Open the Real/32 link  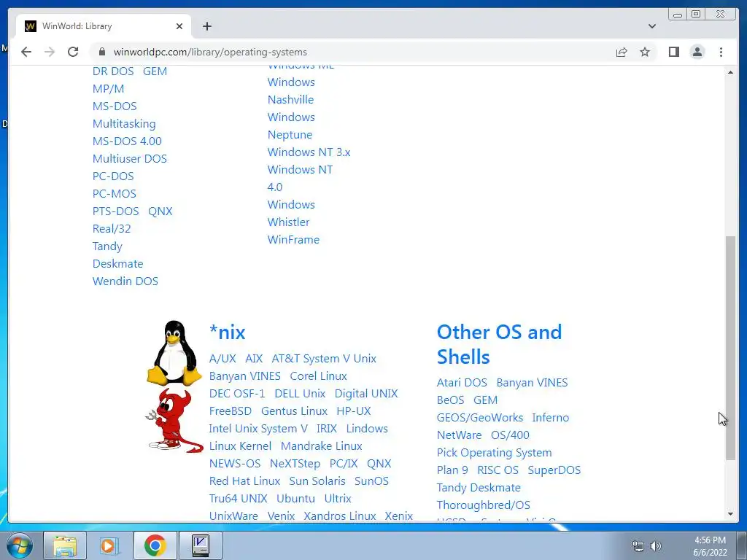tap(112, 228)
